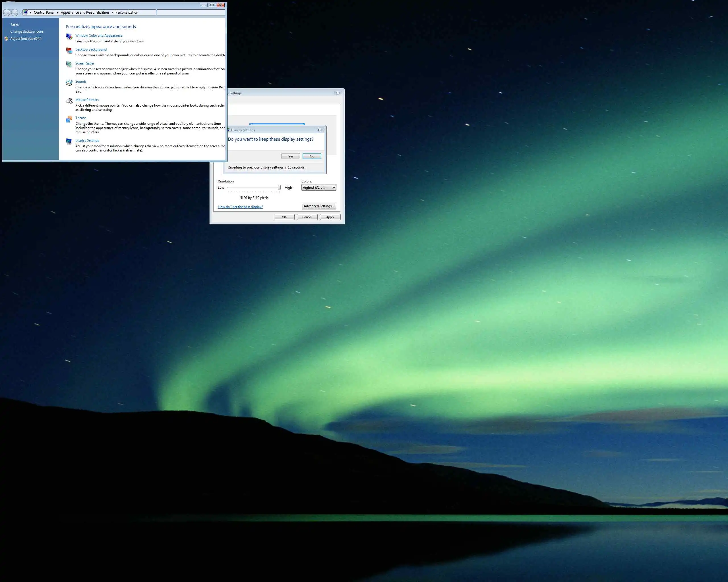Select the Personalization breadcrumb item
The width and height of the screenshot is (728, 582).
pos(127,13)
